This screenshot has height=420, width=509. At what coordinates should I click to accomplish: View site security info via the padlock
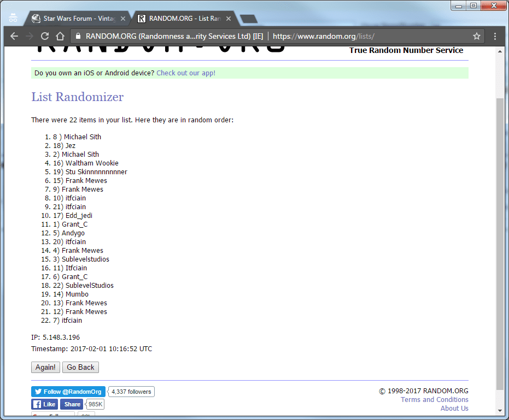pyautogui.click(x=78, y=36)
